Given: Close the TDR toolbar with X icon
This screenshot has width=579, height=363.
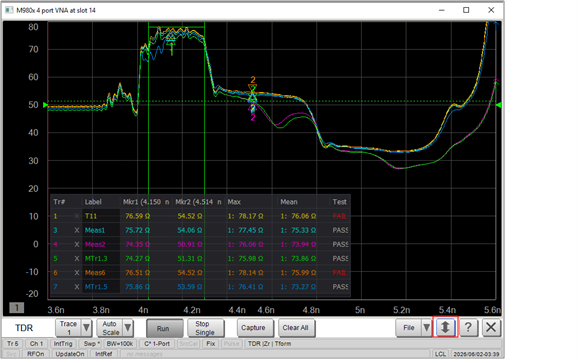Looking at the screenshot, I should (491, 327).
